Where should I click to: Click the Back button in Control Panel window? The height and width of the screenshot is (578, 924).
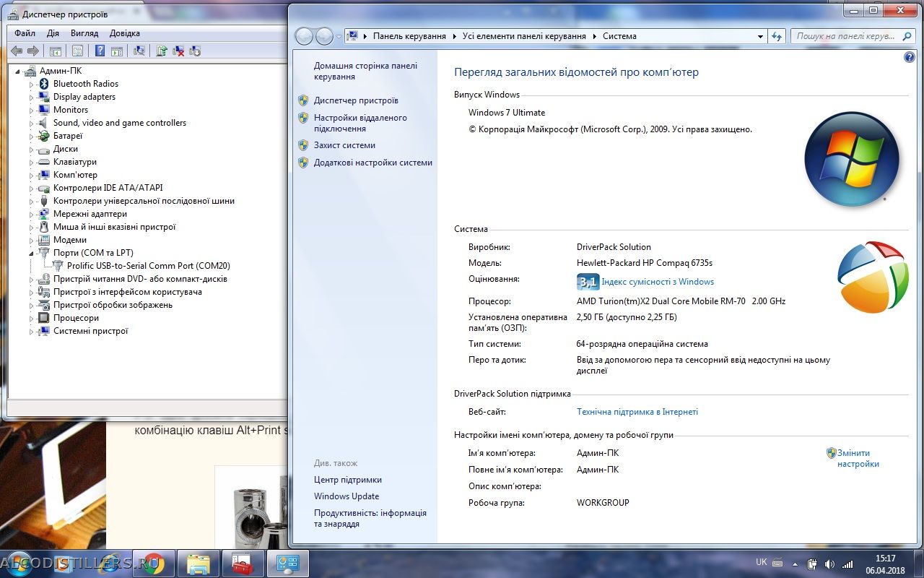click(x=304, y=36)
